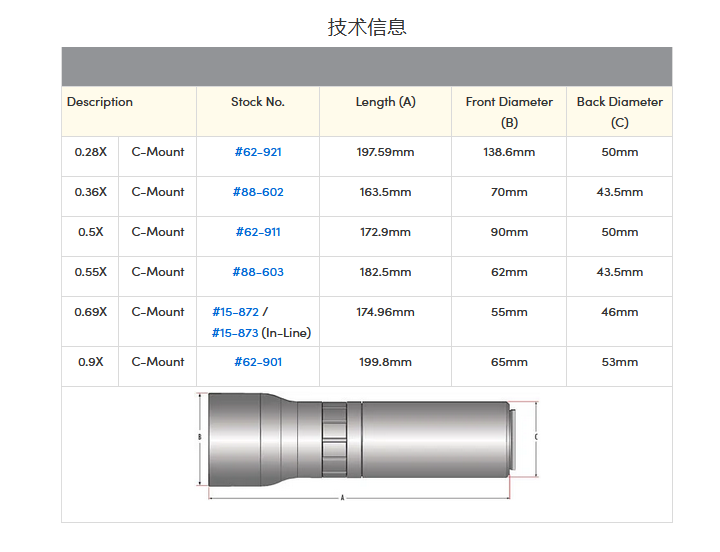Select the 0.28X magnification cell
Screen dimensions: 720x552
91,152
